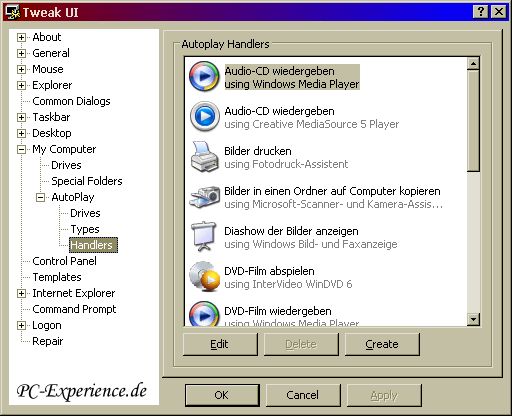Select 'DVD-Film wiedergeben' handler text
This screenshot has height=416, width=512.
pyautogui.click(x=278, y=311)
